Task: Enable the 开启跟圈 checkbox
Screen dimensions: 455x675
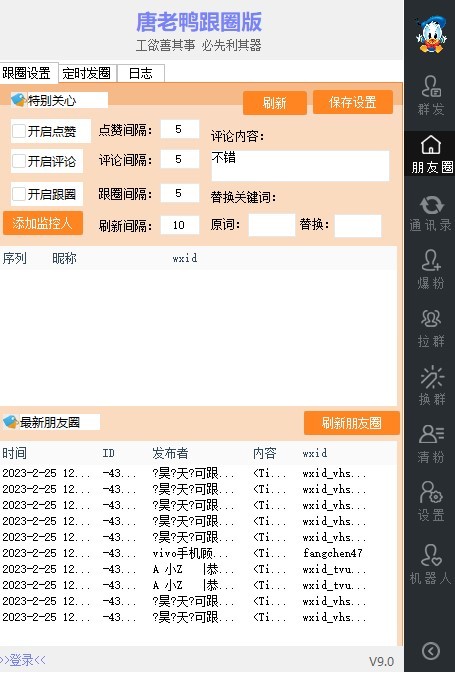Action: pyautogui.click(x=19, y=194)
